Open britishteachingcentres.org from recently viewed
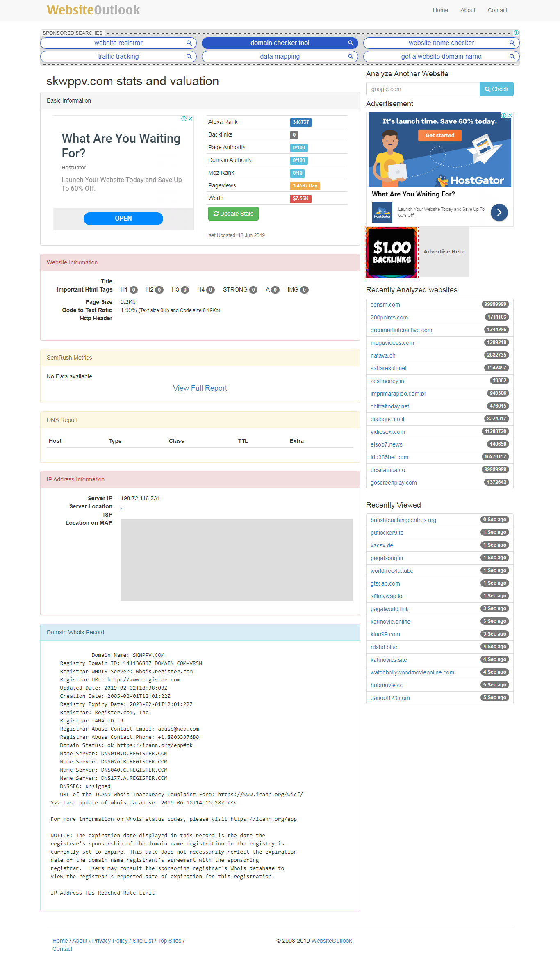 point(403,520)
